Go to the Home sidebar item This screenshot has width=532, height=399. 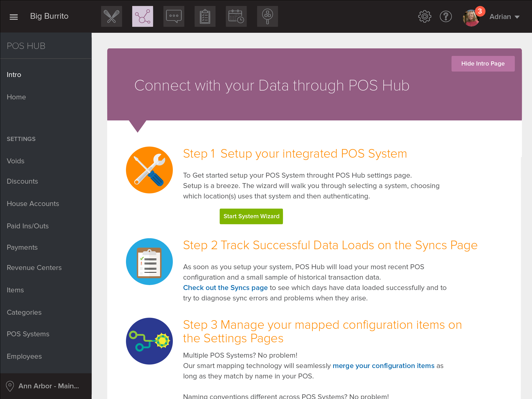coord(16,97)
